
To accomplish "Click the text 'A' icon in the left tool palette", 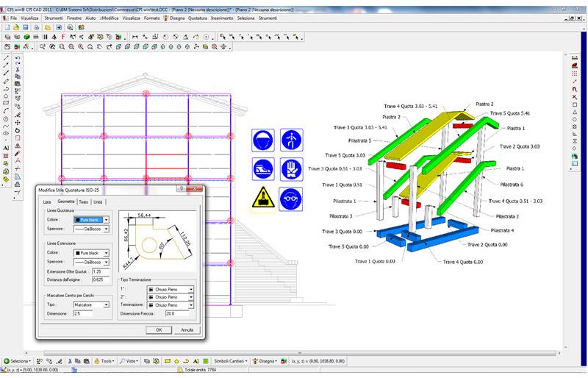I will pos(6,148).
